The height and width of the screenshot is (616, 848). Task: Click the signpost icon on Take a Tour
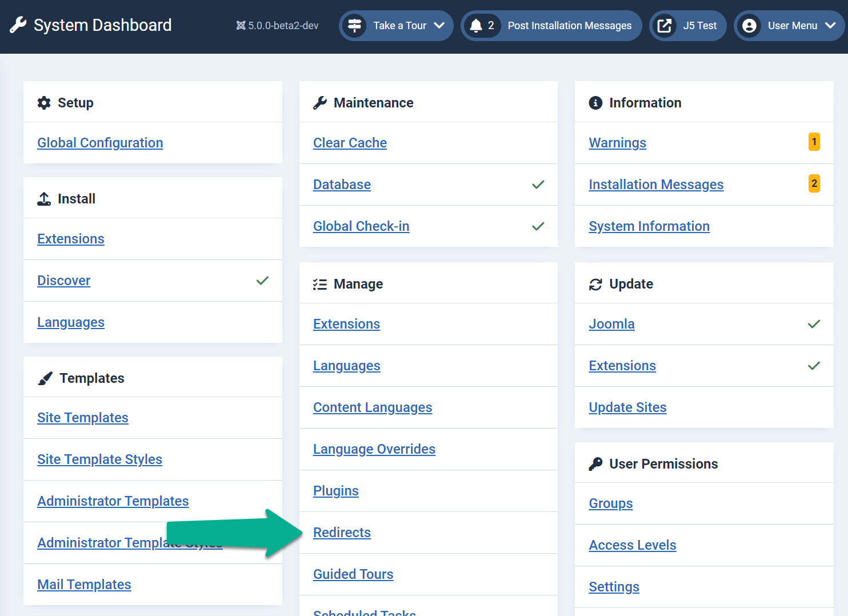click(x=355, y=26)
